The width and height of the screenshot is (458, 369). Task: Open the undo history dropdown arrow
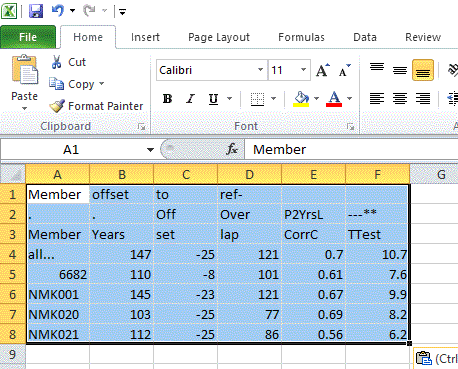(72, 11)
